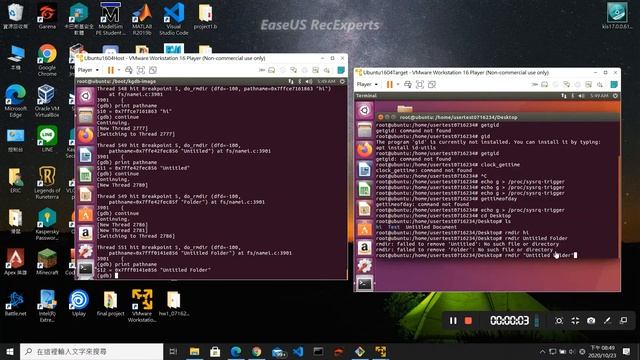Take a screenshot with recorder camera icon
This screenshot has height=360, width=640.
(591, 320)
